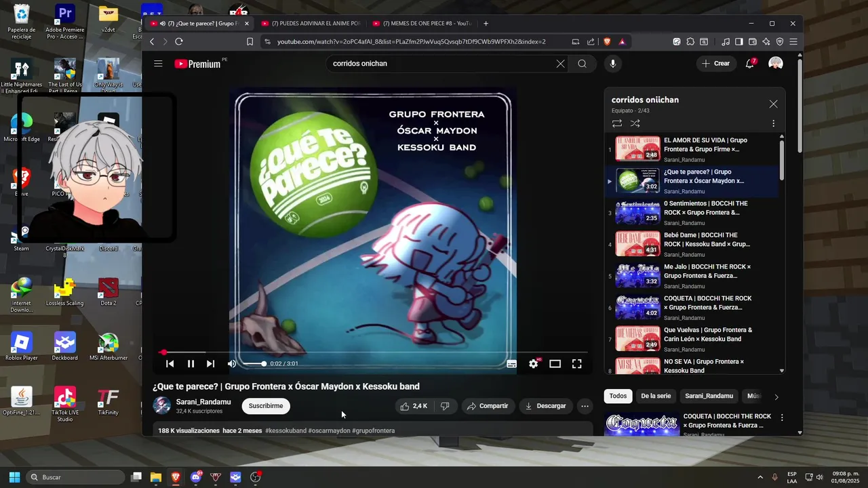Play Bebé Dame playlist item
This screenshot has width=868, height=488.
tap(692, 244)
